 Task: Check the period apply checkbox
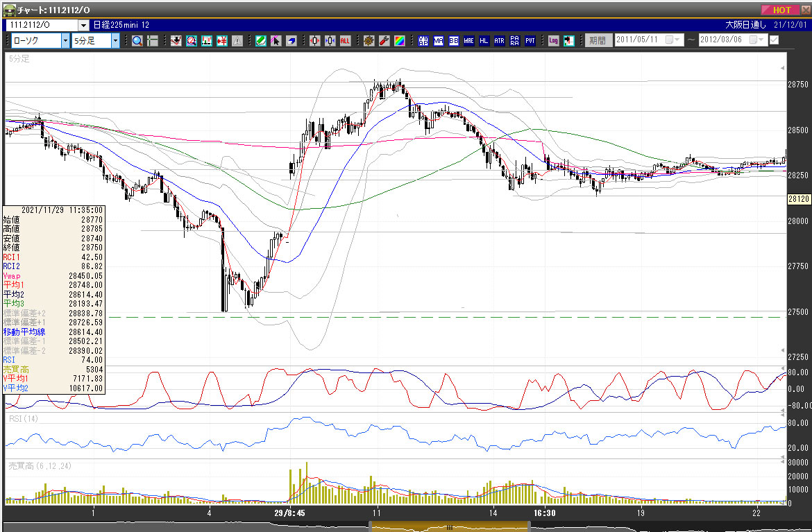pos(775,40)
